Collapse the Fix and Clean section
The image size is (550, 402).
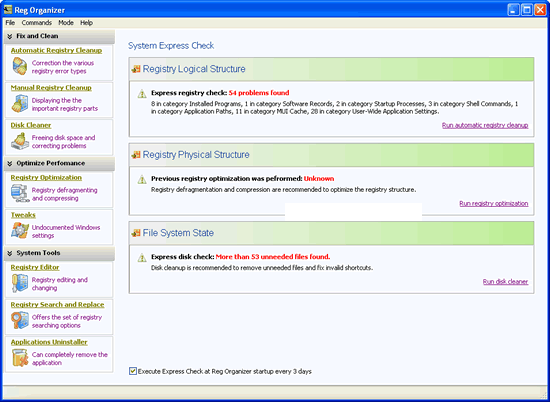pos(9,36)
